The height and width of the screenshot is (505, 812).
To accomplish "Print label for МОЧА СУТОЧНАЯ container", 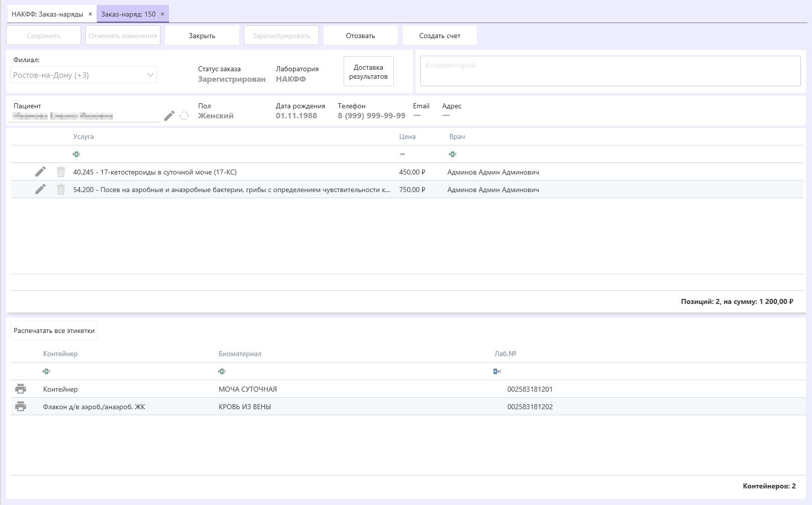I will click(x=21, y=389).
